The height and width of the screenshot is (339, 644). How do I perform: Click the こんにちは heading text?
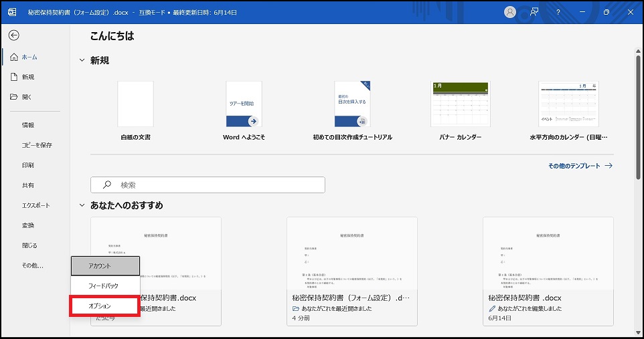click(x=112, y=36)
